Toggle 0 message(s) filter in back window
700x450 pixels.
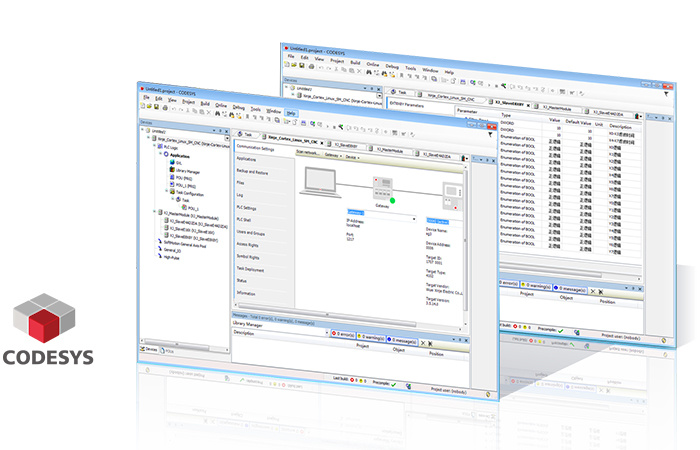click(569, 289)
